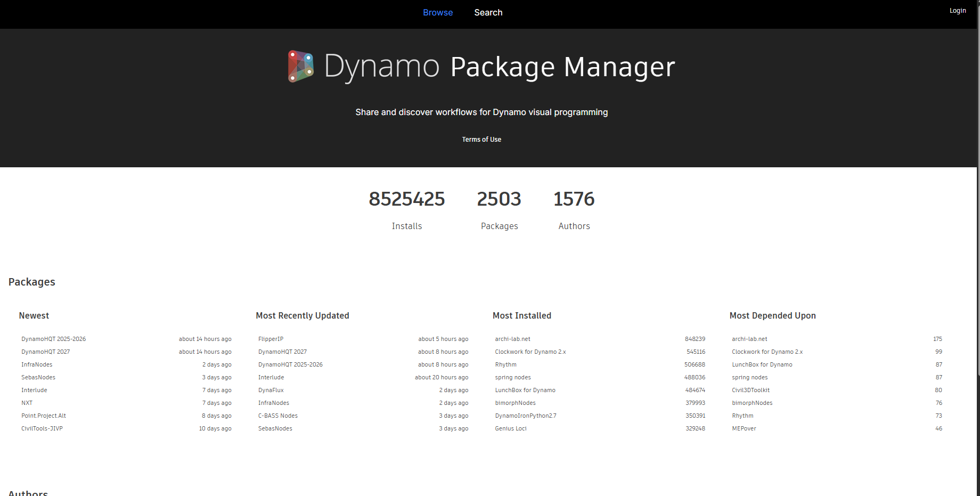Open spring nodes in Most Installed

pos(513,377)
